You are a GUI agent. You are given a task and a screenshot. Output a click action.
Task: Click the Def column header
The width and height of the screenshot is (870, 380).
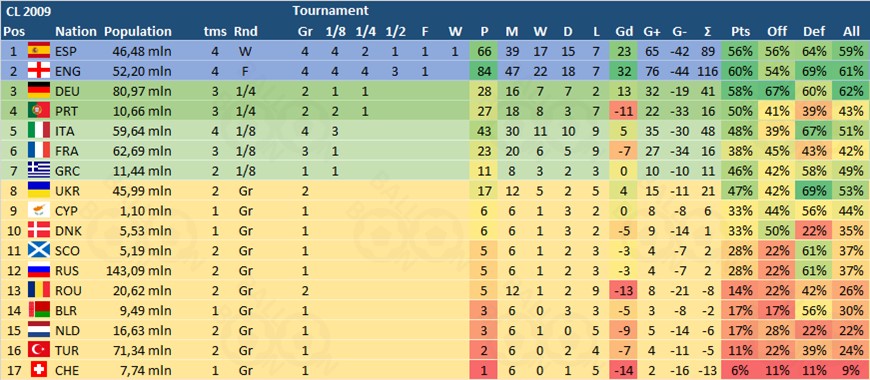click(x=813, y=32)
